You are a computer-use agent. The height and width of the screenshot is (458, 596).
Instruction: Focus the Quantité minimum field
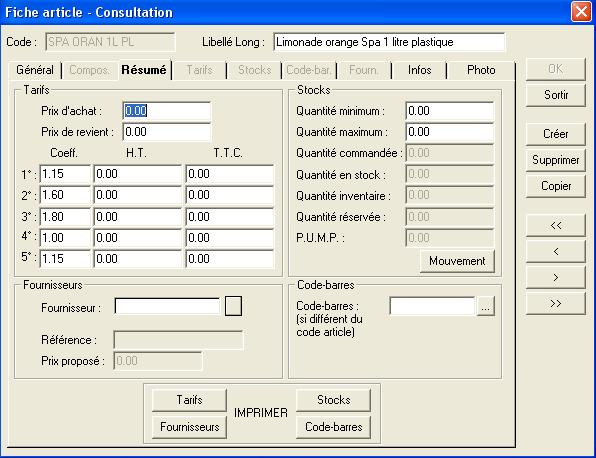click(450, 111)
